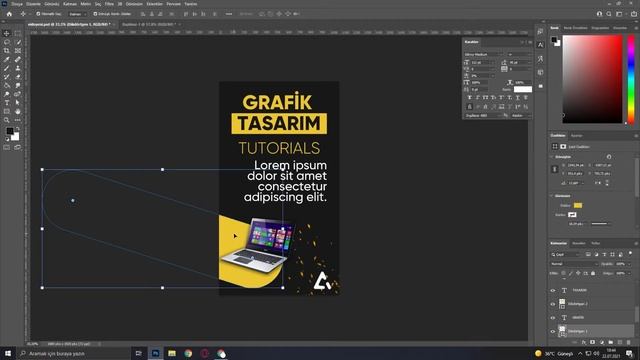Delete layer using the trash icon
This screenshot has height=360, width=640.
629,342
